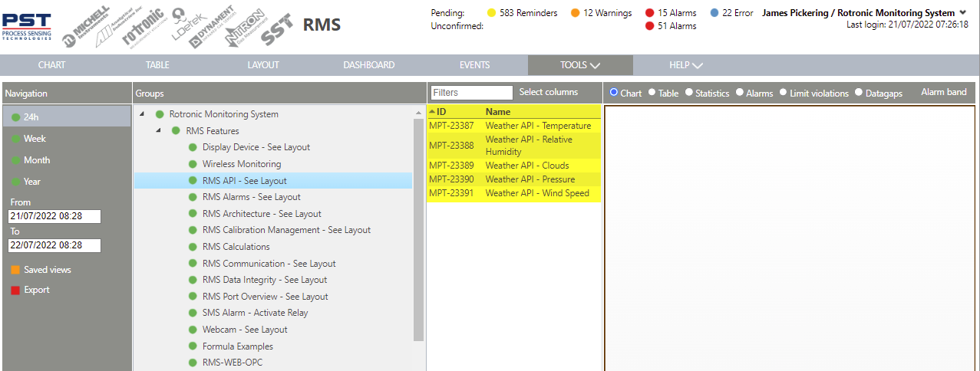Click the green dot of RMS-WEB-OPC
The width and height of the screenshot is (980, 371).
pos(193,363)
